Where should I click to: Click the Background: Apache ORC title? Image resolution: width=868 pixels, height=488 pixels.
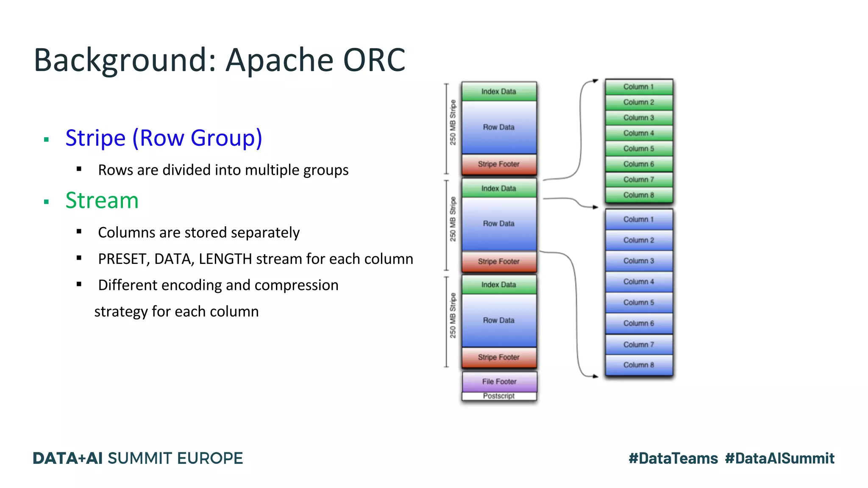pos(220,60)
